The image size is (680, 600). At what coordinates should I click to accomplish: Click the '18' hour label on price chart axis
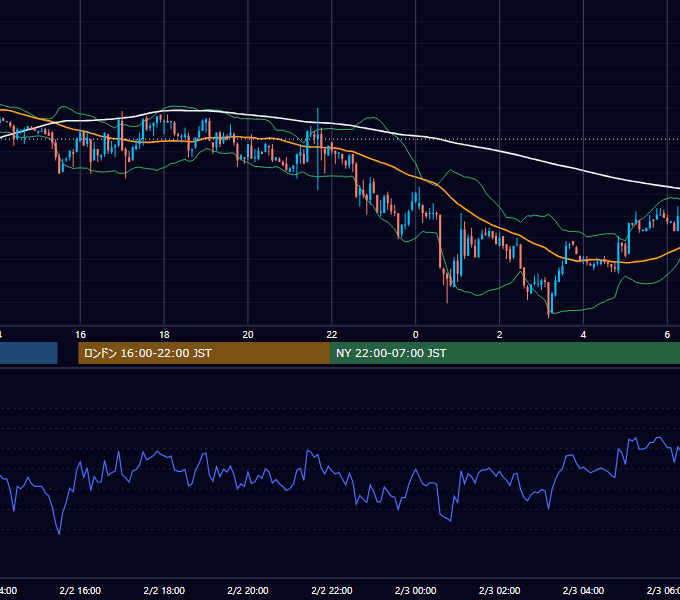point(164,335)
